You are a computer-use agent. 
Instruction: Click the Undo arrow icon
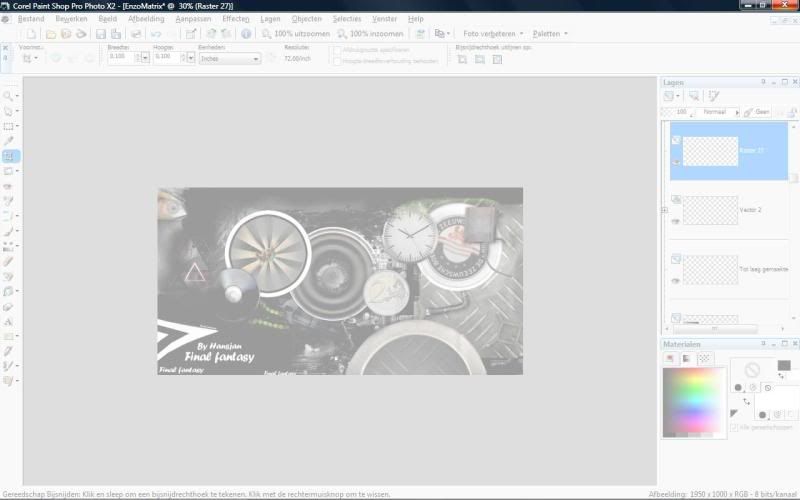click(x=156, y=34)
